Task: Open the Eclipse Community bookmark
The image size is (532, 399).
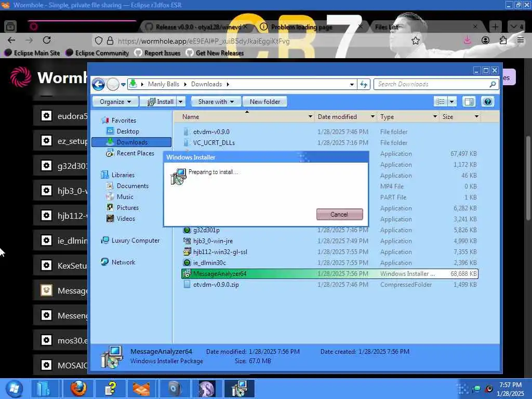Action: tap(98, 53)
